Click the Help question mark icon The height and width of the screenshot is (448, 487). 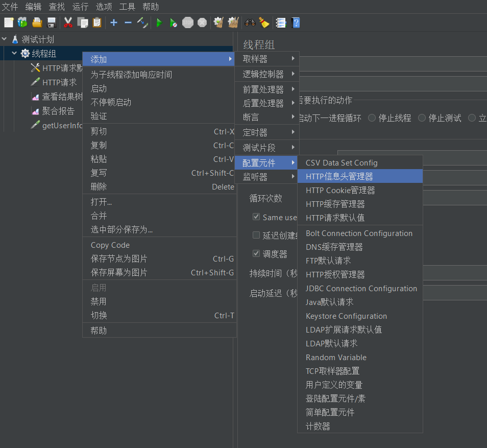coord(296,22)
